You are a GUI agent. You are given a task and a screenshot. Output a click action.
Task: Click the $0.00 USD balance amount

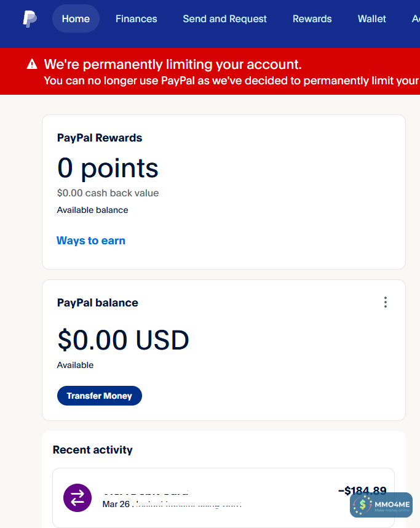pos(123,340)
